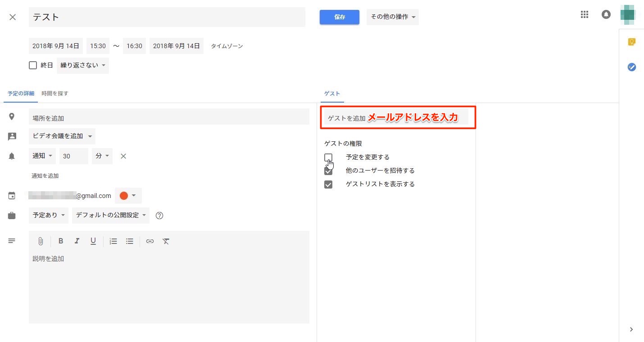The width and height of the screenshot is (644, 342).
Task: Open the visibility help question mark icon
Action: tap(159, 216)
